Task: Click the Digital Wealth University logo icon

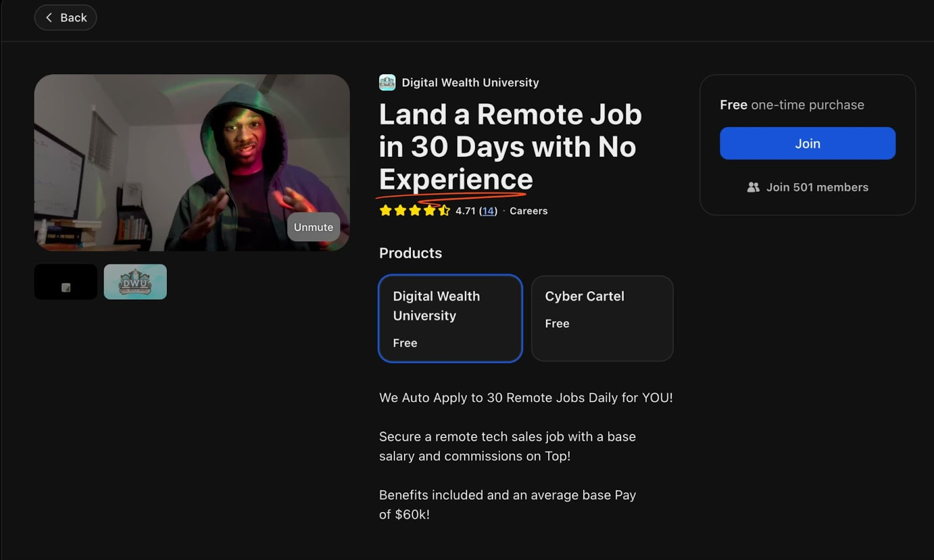Action: point(387,82)
